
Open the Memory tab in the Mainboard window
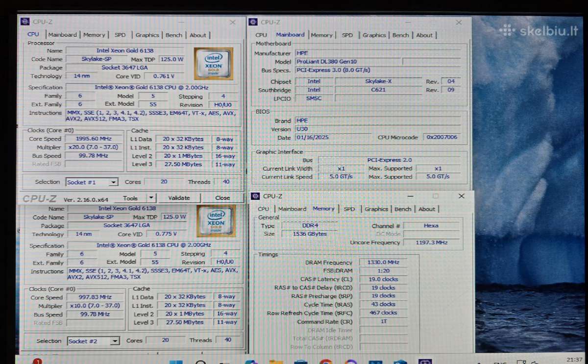point(321,35)
